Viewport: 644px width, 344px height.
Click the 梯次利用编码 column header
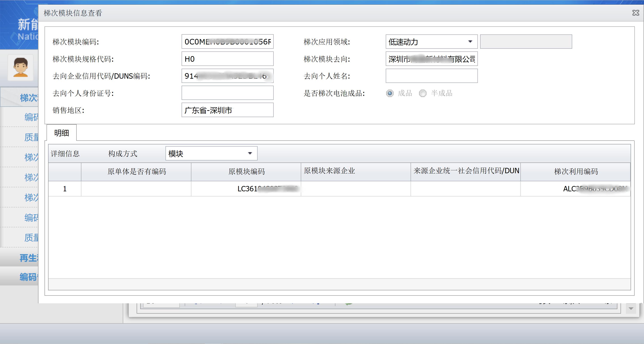(x=576, y=172)
